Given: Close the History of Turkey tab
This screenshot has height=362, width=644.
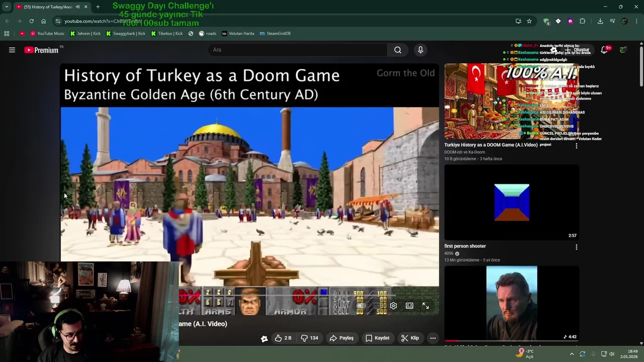Looking at the screenshot, I should [x=86, y=7].
